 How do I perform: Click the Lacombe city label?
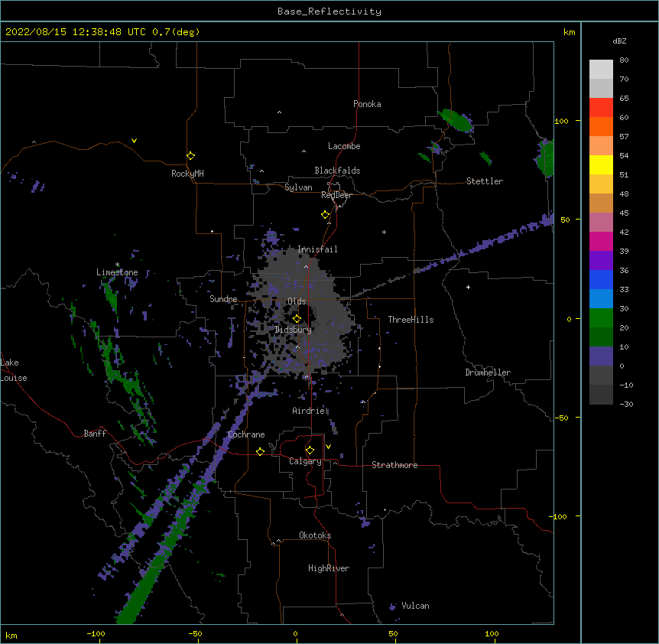344,146
